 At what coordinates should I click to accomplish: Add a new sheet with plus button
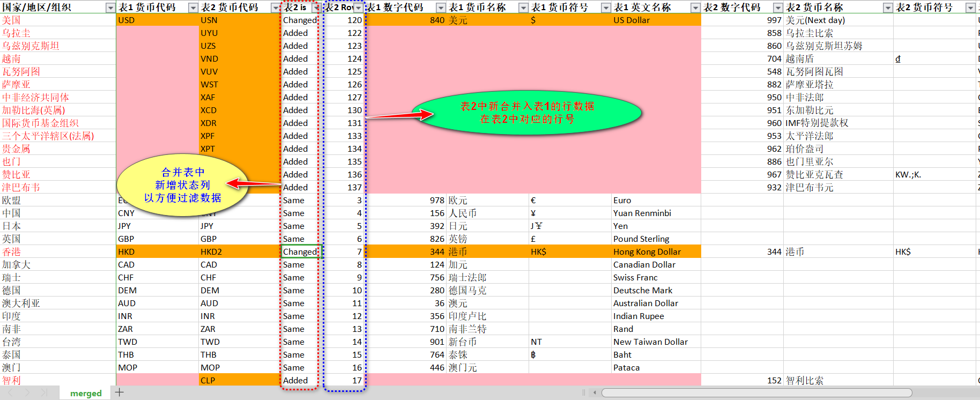(120, 392)
